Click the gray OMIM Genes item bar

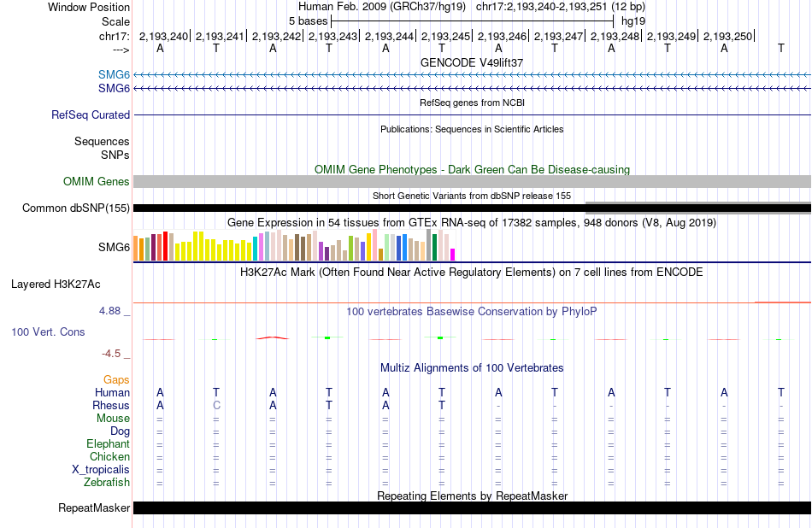472,181
